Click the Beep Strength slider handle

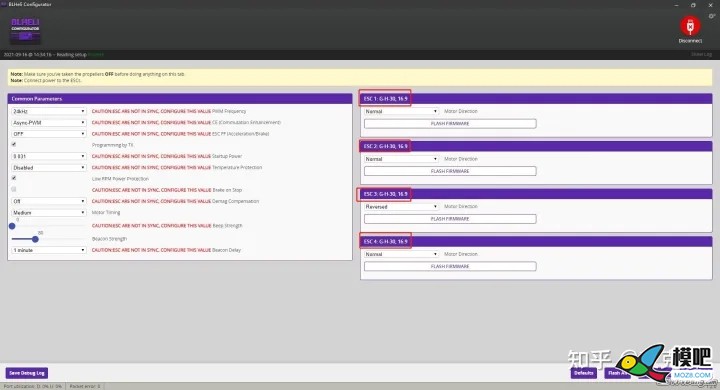(12, 226)
